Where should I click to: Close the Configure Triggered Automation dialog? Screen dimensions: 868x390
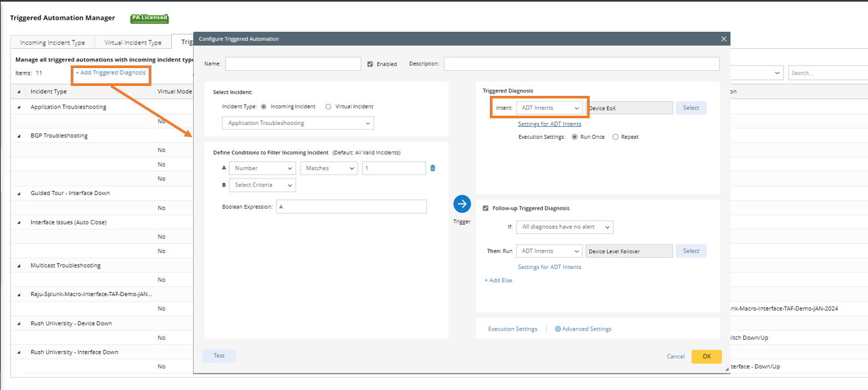(x=723, y=39)
